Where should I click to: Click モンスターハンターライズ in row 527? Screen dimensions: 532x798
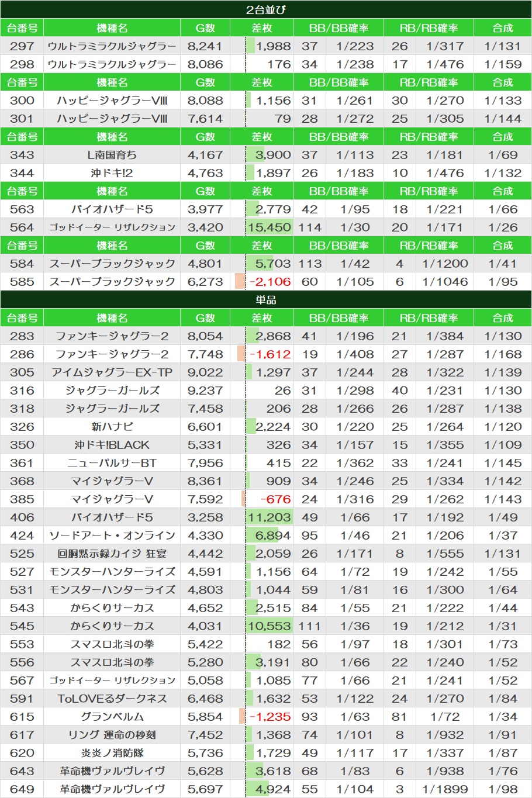pyautogui.click(x=112, y=572)
